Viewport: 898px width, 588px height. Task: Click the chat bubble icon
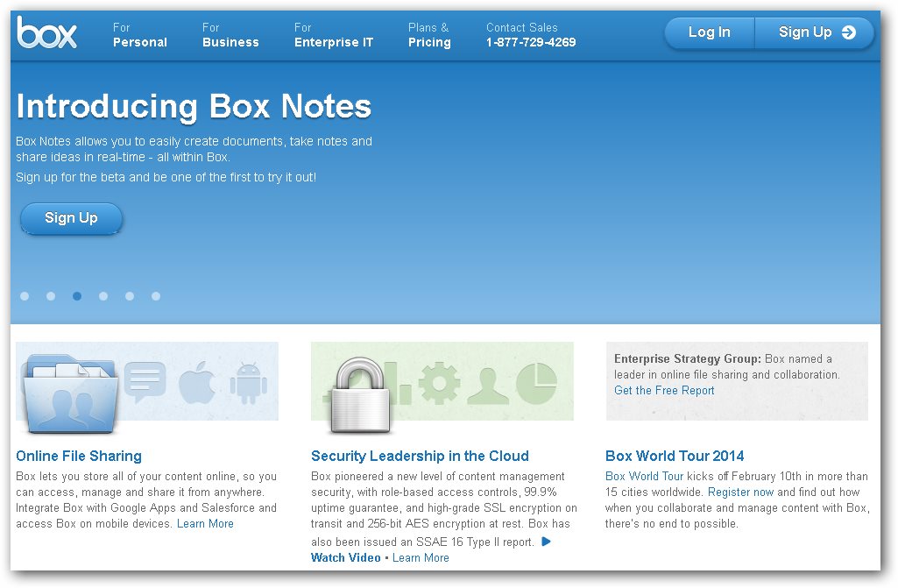[145, 382]
